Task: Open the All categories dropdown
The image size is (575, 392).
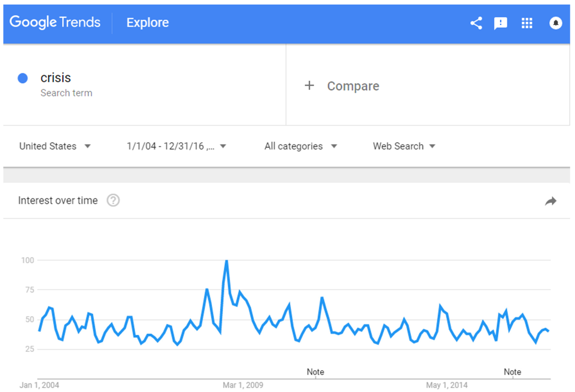Action: pos(301,146)
